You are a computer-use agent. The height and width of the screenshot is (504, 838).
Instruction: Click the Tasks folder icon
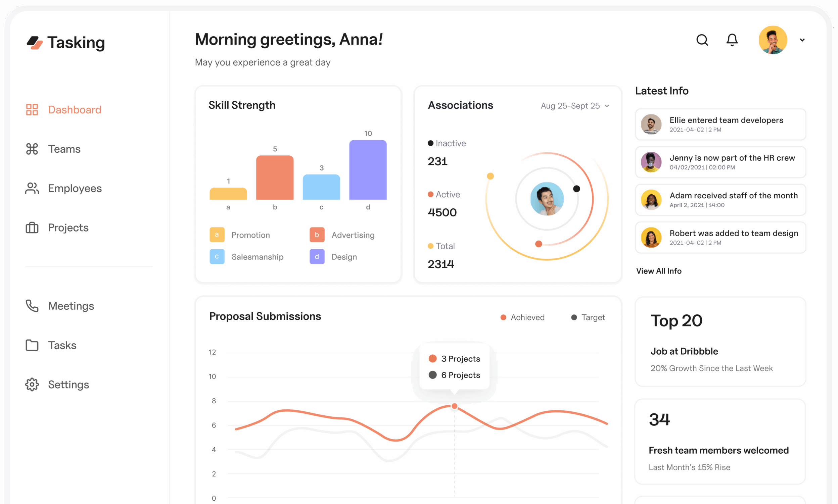tap(32, 345)
